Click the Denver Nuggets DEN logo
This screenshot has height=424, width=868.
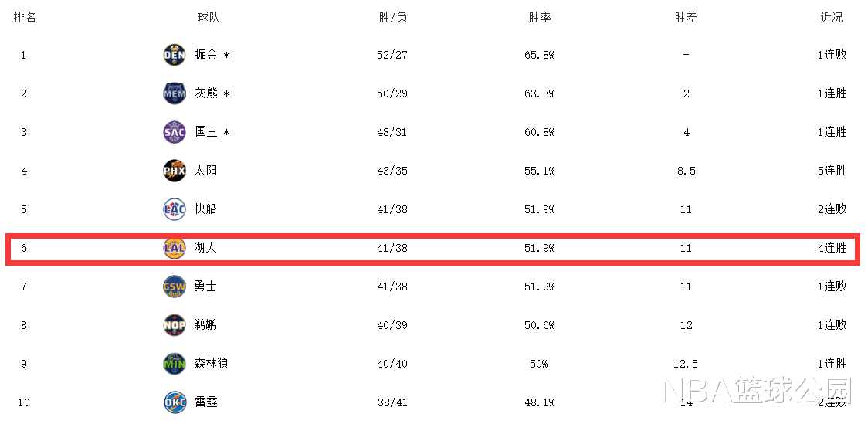click(x=175, y=55)
